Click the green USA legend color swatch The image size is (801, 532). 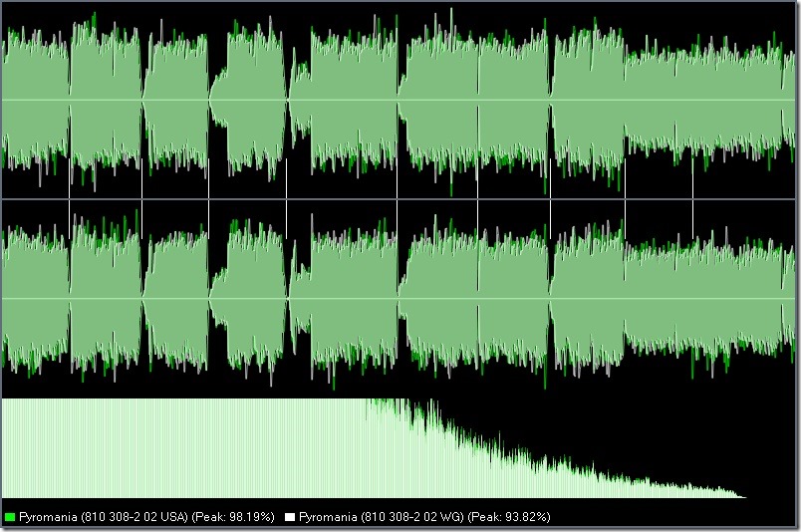tap(9, 517)
